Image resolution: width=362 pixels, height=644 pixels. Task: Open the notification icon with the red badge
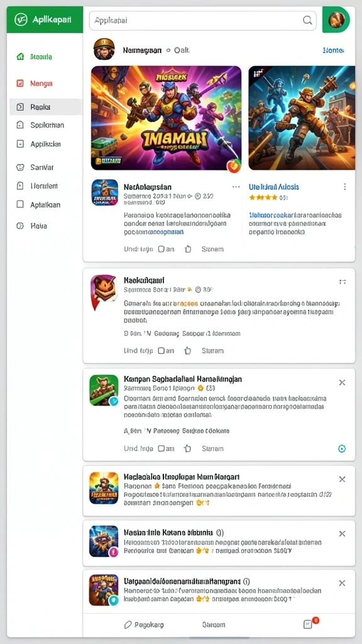pyautogui.click(x=310, y=623)
